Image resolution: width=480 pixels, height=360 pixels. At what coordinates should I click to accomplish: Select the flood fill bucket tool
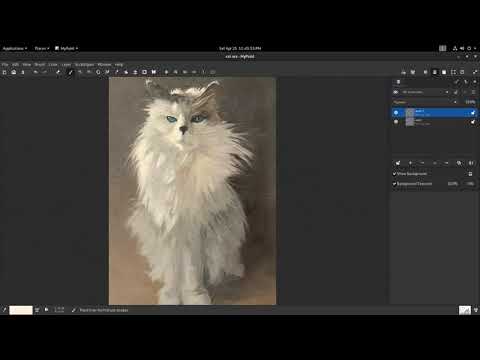126,72
